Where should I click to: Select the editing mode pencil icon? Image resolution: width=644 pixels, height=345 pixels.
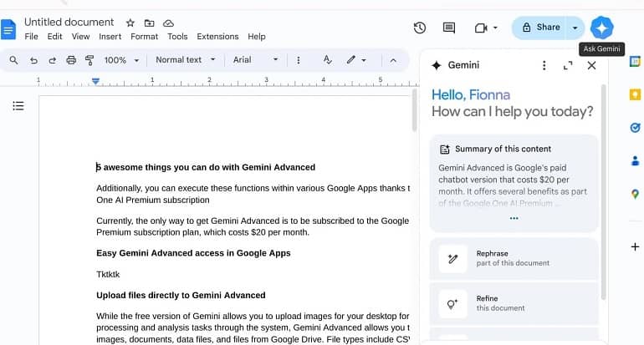[x=350, y=60]
